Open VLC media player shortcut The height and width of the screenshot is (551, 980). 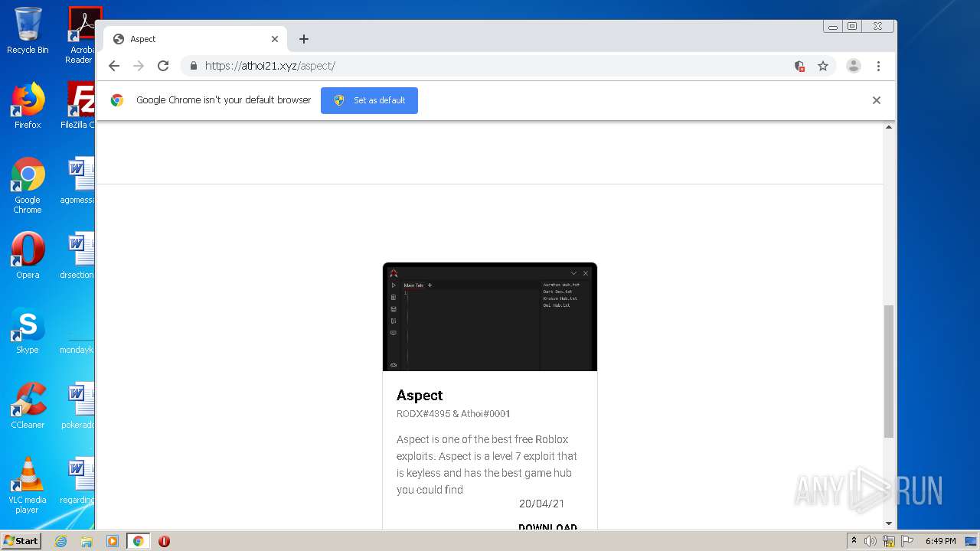(x=28, y=485)
